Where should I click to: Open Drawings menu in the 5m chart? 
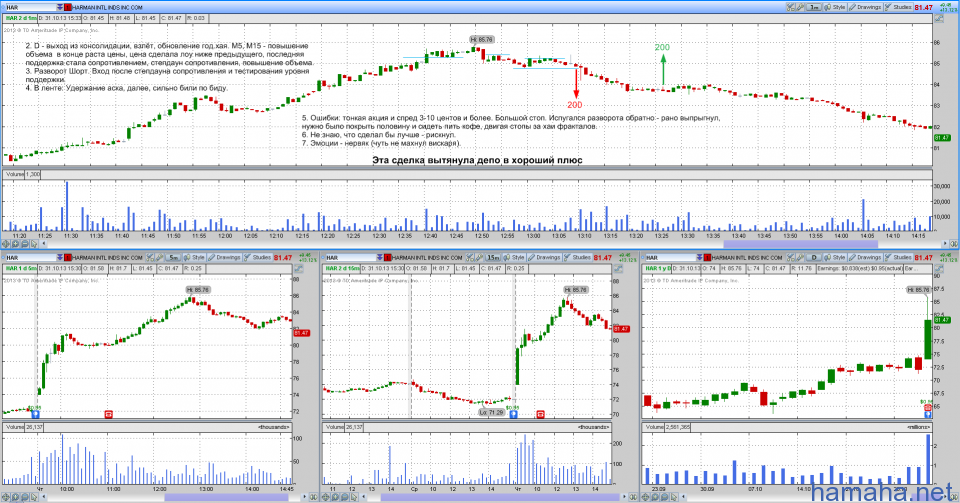[x=224, y=257]
